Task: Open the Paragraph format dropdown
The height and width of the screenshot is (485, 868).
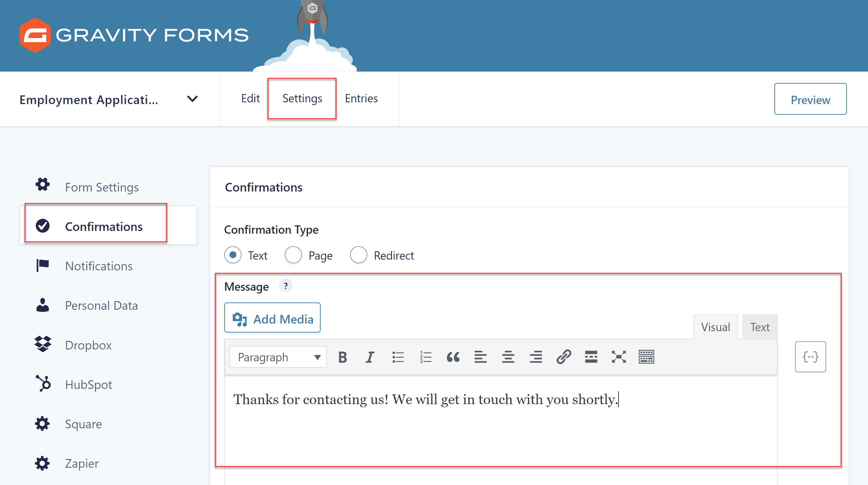Action: pos(278,357)
